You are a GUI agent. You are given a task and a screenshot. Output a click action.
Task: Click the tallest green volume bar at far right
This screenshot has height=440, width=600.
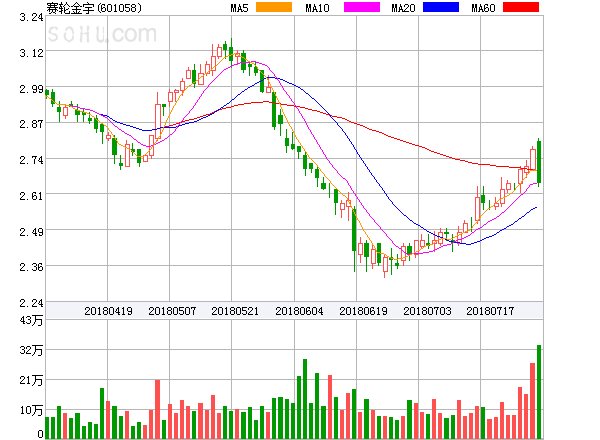coord(539,392)
